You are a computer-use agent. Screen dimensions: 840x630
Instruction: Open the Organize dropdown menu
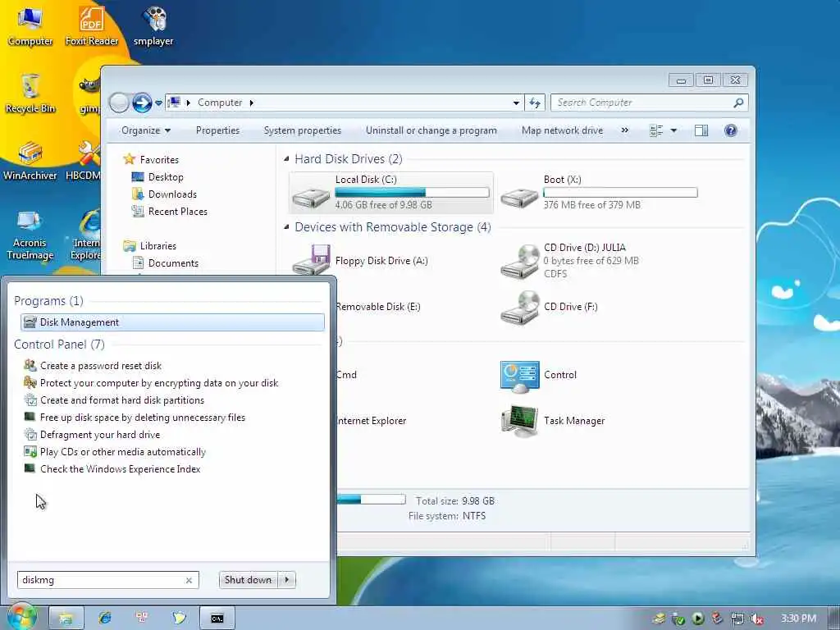146,130
